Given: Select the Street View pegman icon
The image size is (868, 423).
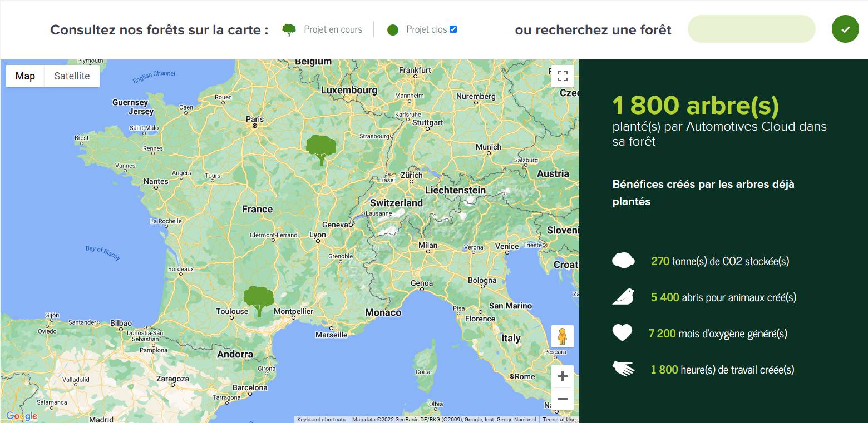Looking at the screenshot, I should (x=563, y=336).
